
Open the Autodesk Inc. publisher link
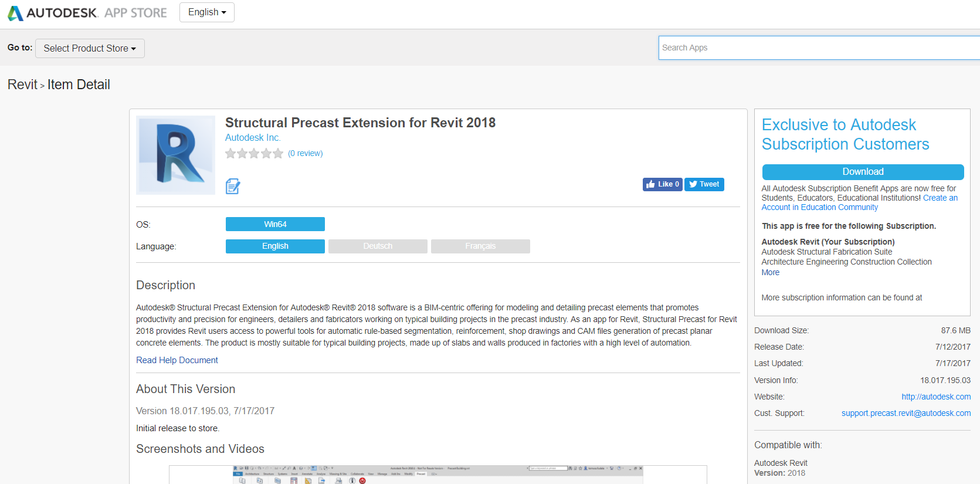(253, 138)
